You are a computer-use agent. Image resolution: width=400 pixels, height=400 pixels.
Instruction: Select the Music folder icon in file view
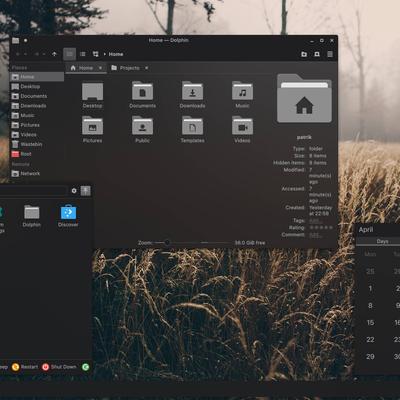[242, 91]
